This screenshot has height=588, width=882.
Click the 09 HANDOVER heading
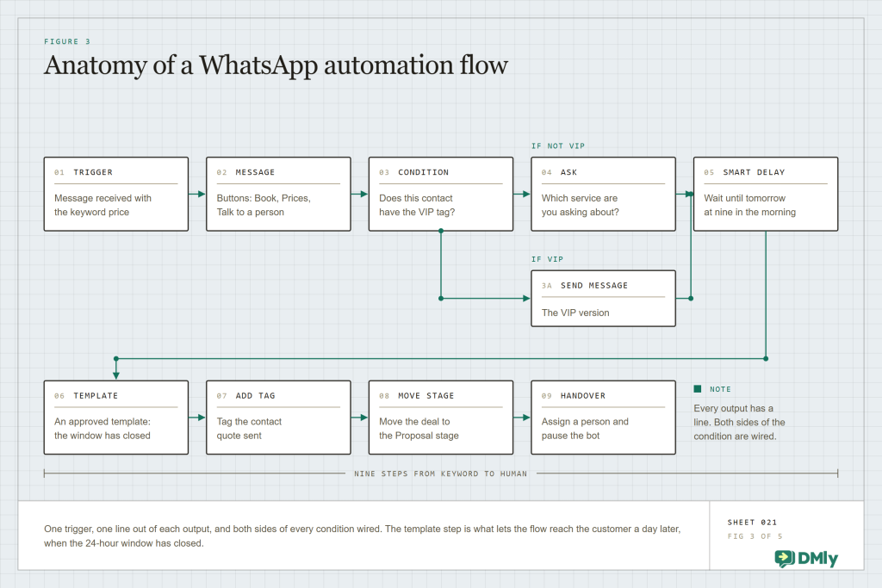click(x=573, y=396)
